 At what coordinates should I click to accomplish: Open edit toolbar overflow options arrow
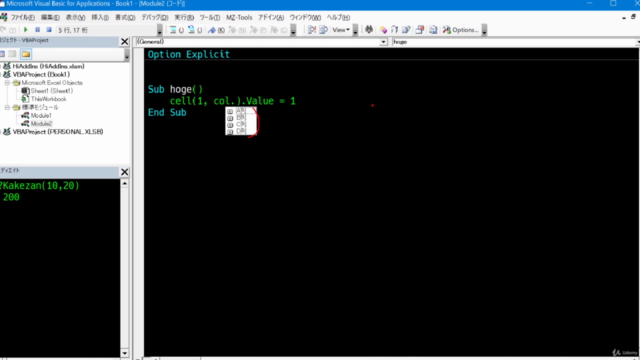point(293,30)
